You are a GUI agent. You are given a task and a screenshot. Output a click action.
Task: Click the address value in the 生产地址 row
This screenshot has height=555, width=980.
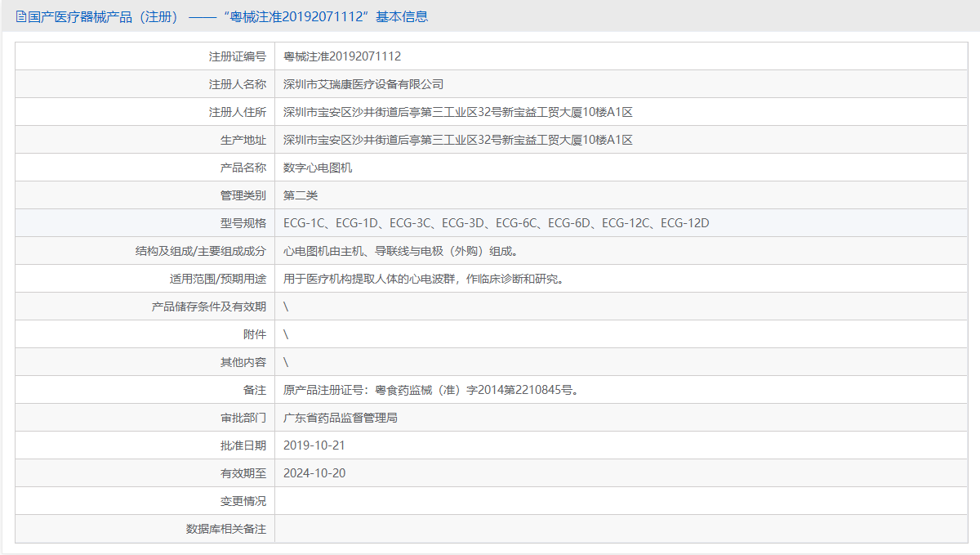pyautogui.click(x=458, y=140)
